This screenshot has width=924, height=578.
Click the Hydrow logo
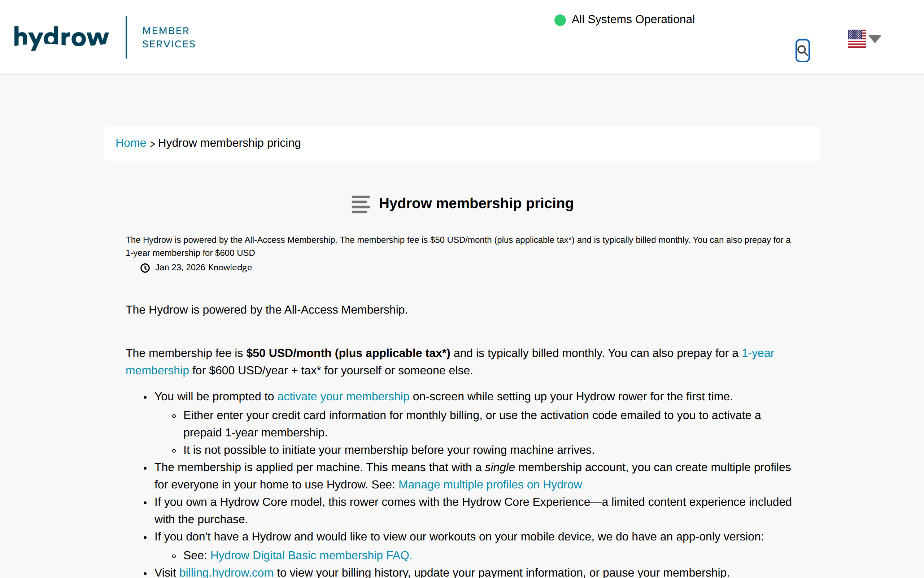61,38
